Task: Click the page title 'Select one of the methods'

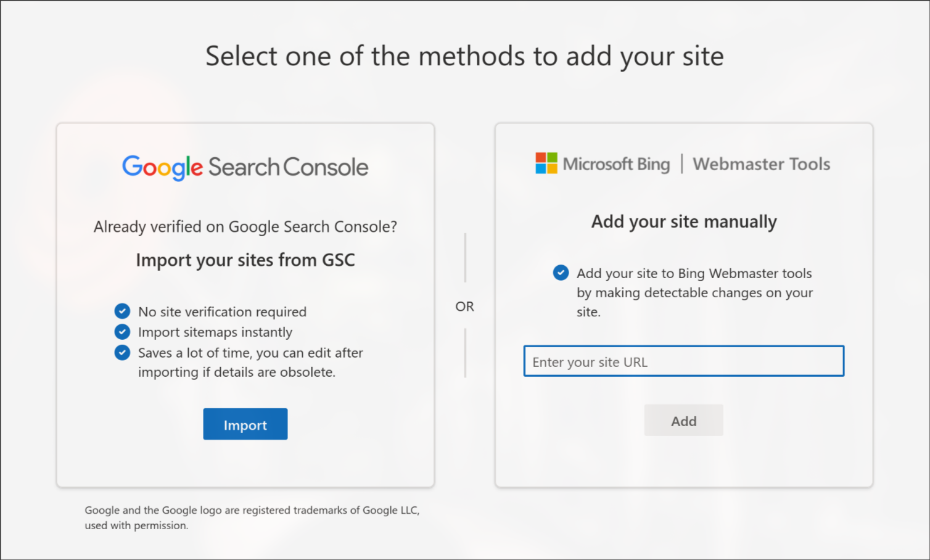Action: coord(464,56)
